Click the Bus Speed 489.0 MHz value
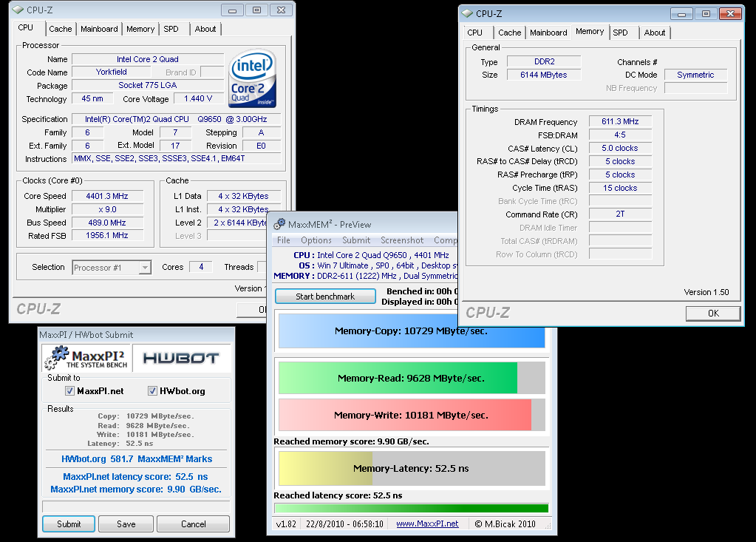756x542 pixels. pyautogui.click(x=107, y=223)
